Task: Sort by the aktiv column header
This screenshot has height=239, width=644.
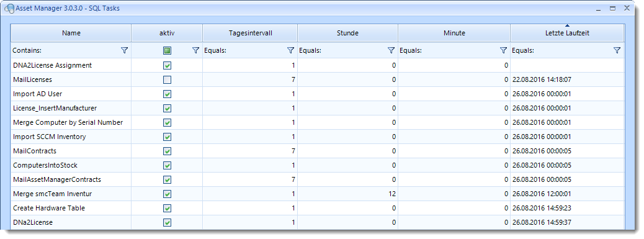Action: pos(167,33)
